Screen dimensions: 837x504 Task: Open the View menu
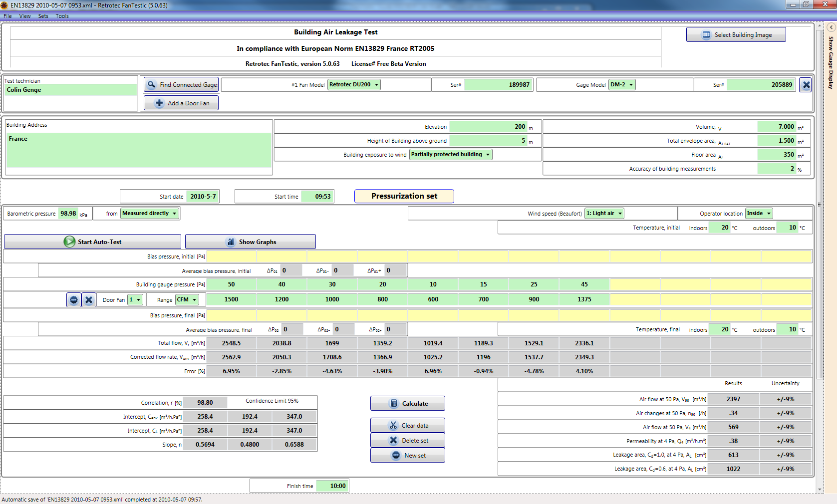(25, 16)
